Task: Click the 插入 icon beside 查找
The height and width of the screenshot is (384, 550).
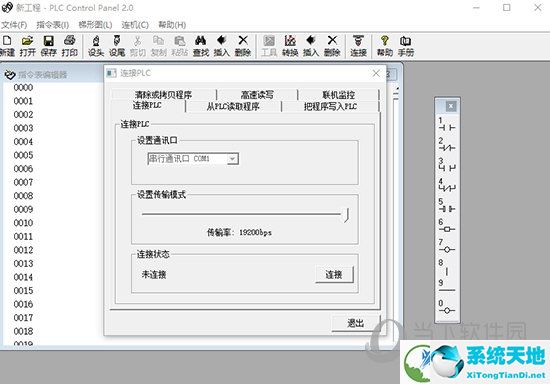Action: (222, 46)
